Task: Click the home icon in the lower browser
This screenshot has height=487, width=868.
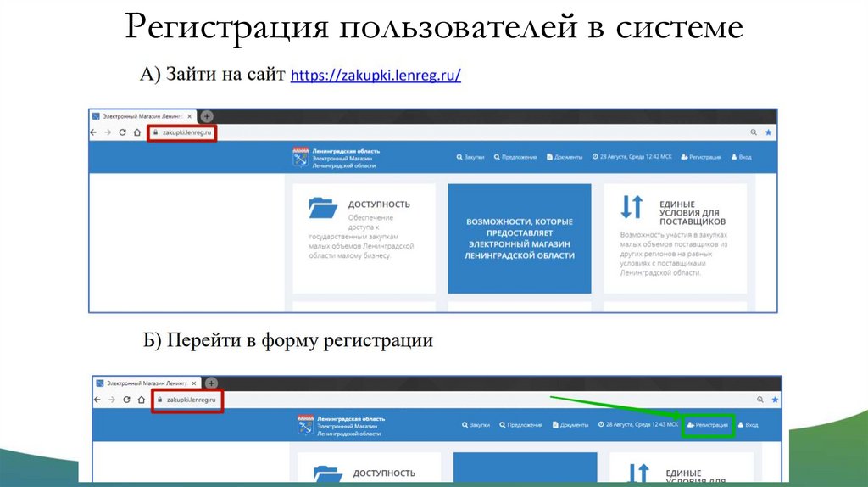Action: (142, 400)
